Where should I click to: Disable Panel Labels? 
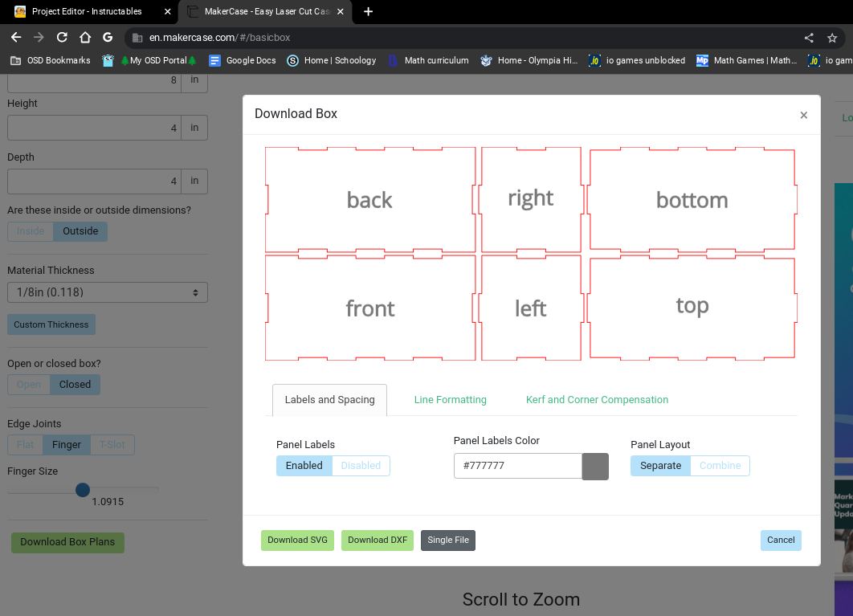click(361, 465)
